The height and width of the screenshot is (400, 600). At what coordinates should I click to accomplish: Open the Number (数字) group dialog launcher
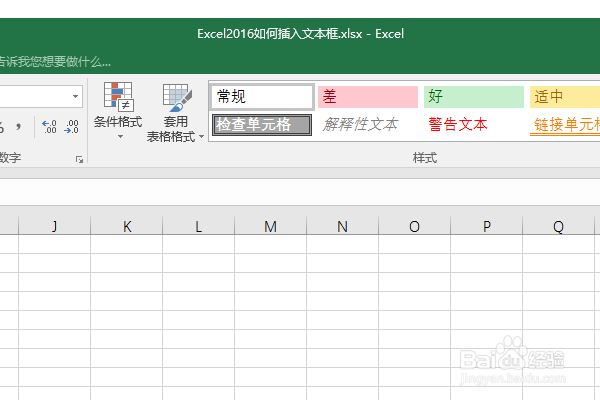[x=79, y=159]
